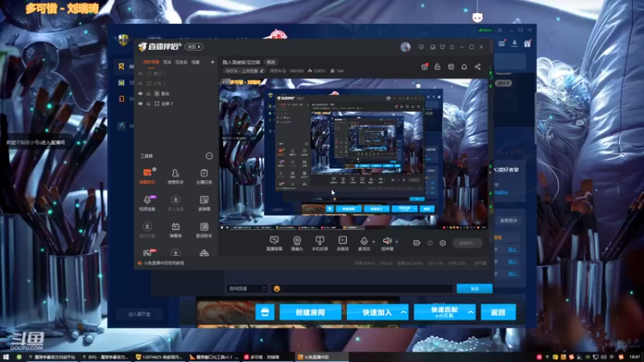Click the share icon in 直播伴侣 header

pyautogui.click(x=477, y=67)
